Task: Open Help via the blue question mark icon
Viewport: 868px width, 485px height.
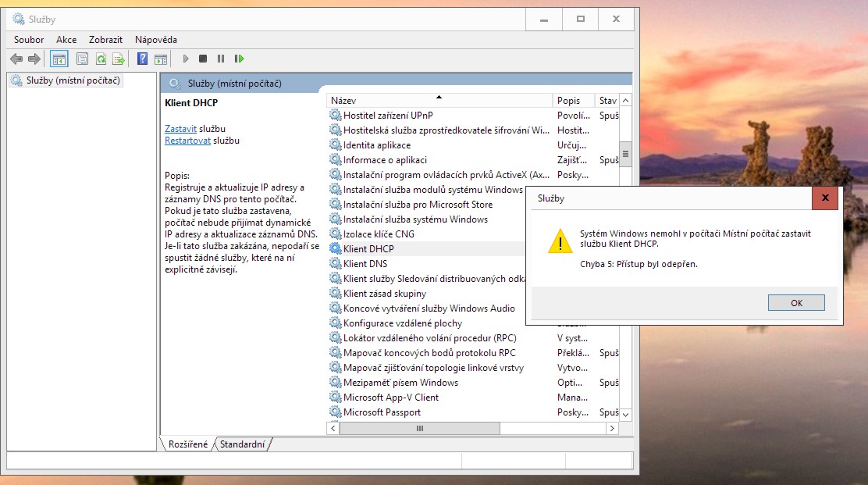Action: (x=142, y=59)
